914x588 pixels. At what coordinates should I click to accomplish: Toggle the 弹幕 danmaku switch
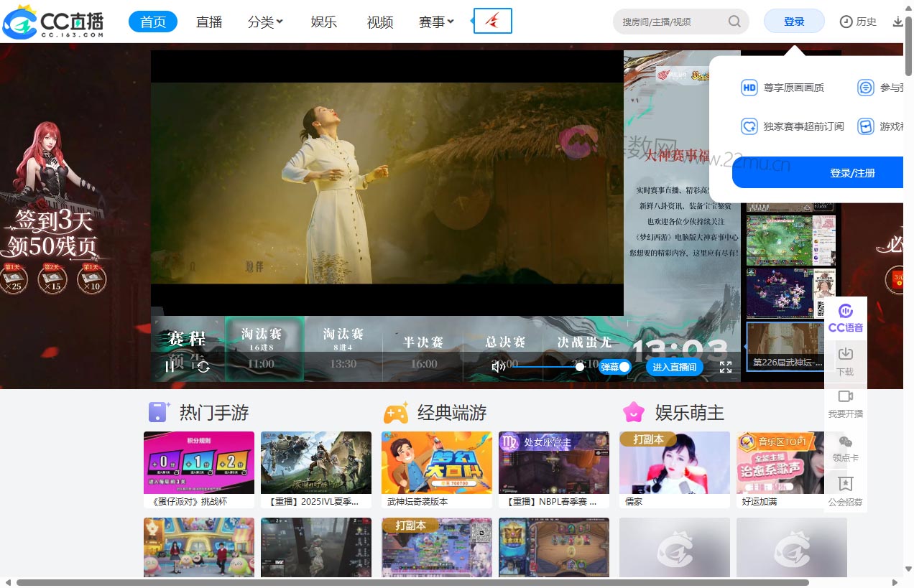[x=614, y=366]
